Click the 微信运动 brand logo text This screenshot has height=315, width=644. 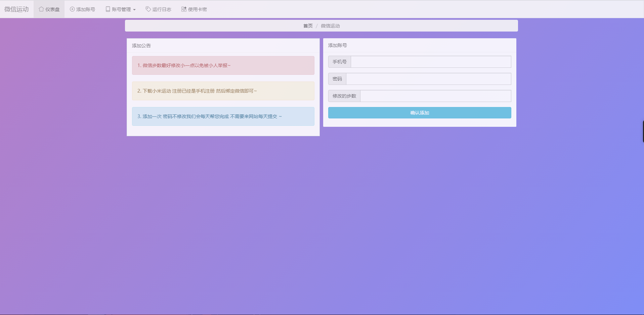[16, 9]
